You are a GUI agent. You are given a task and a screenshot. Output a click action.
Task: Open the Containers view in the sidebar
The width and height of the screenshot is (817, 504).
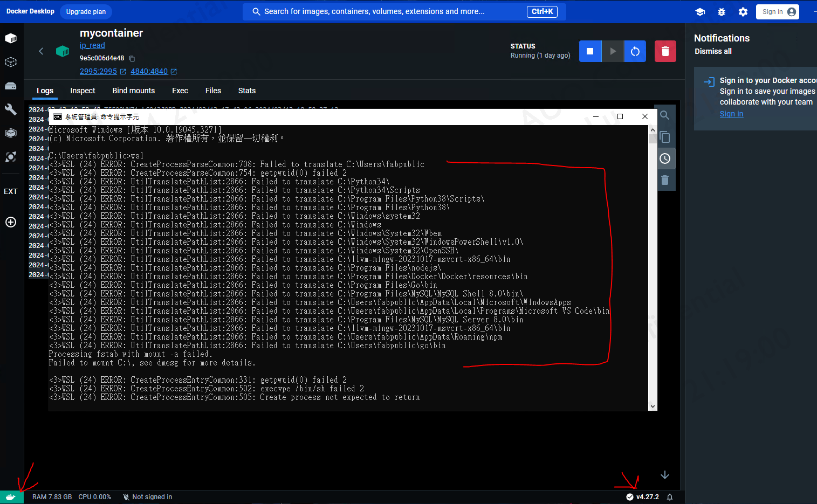pos(11,38)
